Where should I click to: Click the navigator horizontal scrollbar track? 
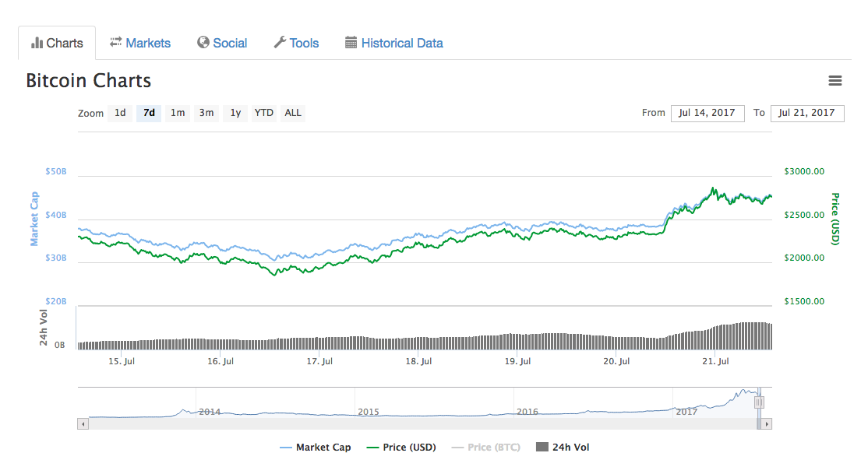pos(424,424)
